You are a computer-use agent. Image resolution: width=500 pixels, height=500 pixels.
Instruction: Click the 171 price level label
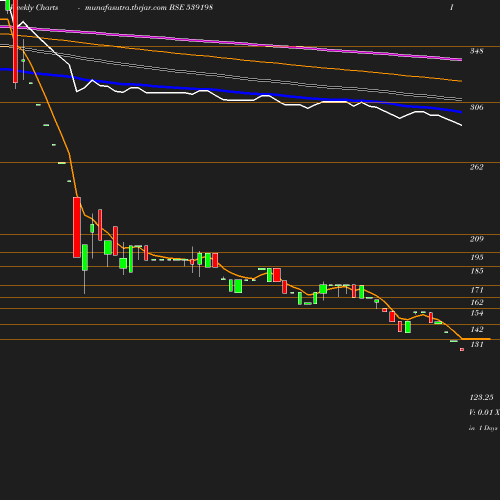(x=476, y=290)
